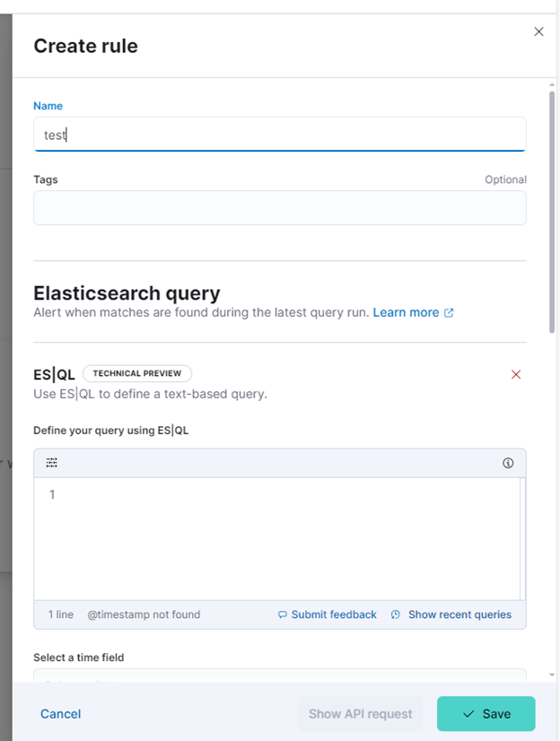The width and height of the screenshot is (560, 741).
Task: Click the flyout vertical scrollbar thumb
Action: (552, 212)
